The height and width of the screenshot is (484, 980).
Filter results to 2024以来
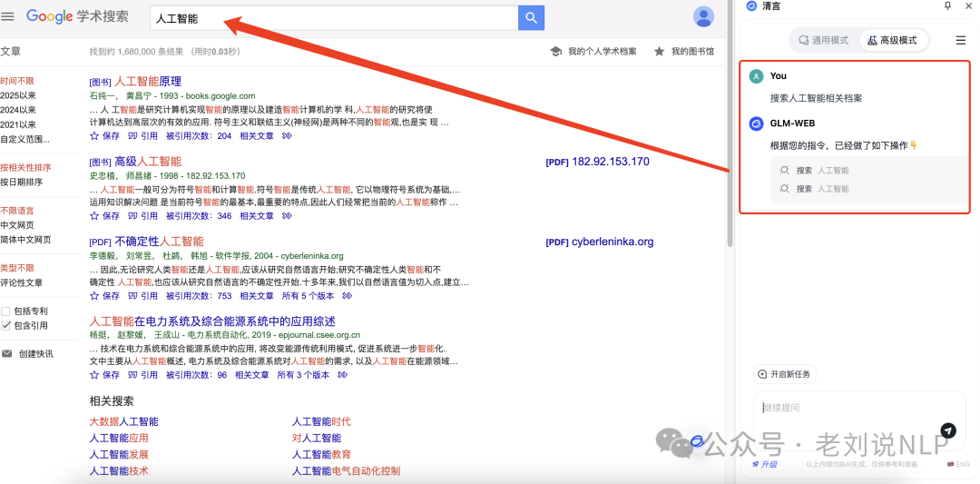(18, 110)
